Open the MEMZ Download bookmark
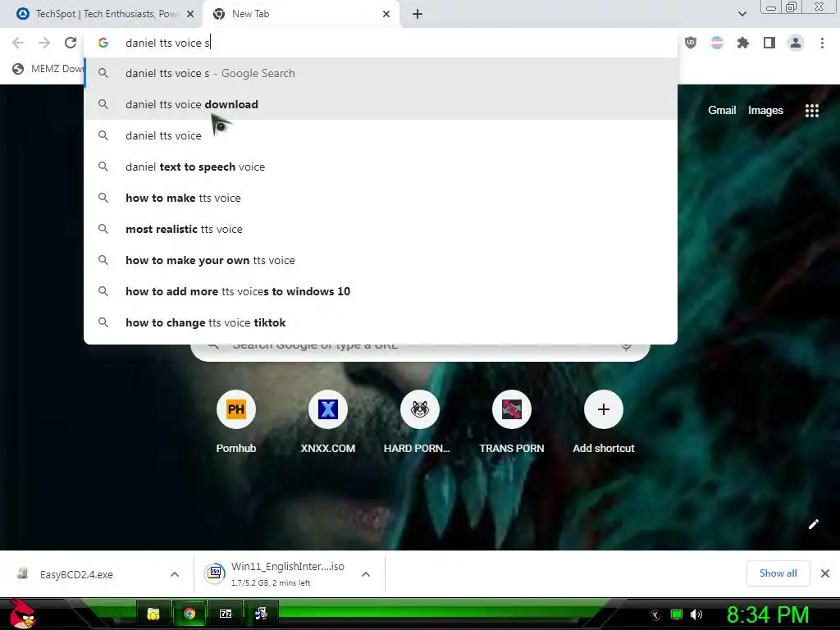 [x=48, y=69]
